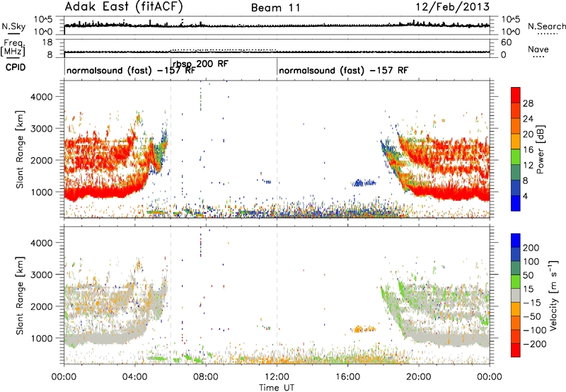This screenshot has height=392, width=566.
Task: Click the green segment of the Power colorbar
Action: pyautogui.click(x=516, y=156)
